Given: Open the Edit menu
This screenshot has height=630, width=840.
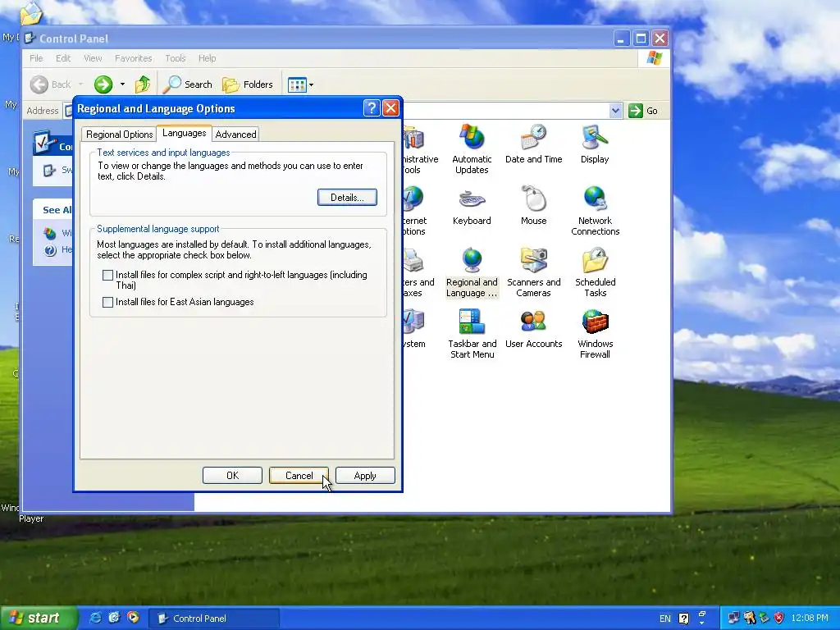Looking at the screenshot, I should (x=63, y=58).
